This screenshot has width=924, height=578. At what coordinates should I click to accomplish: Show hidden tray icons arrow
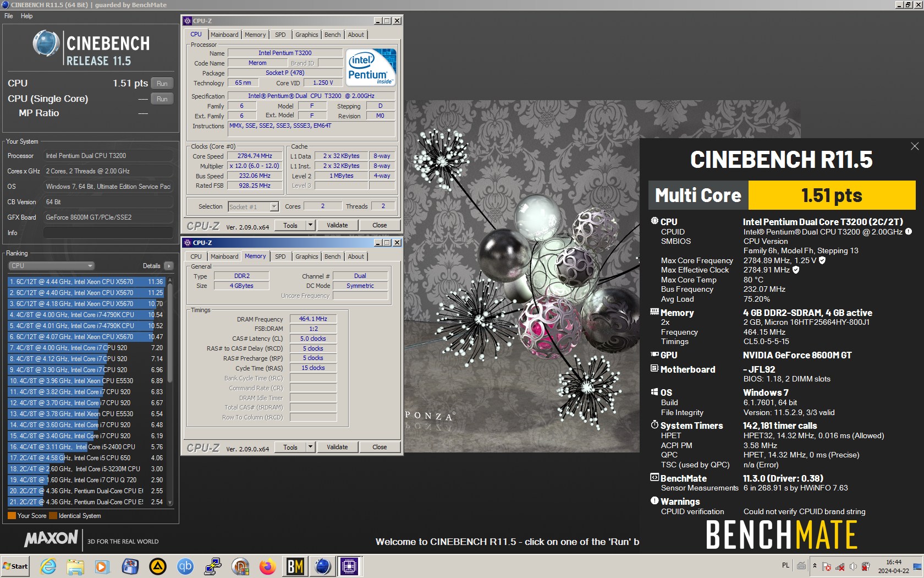click(x=815, y=566)
